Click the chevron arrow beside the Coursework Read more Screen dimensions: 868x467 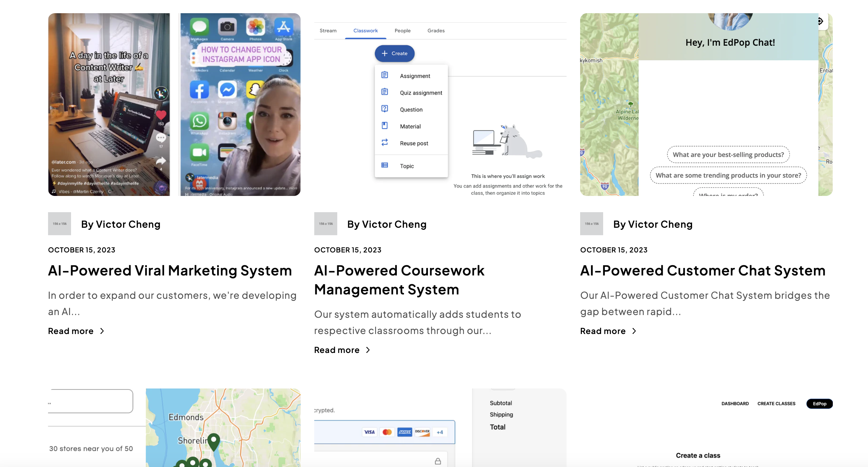tap(368, 350)
